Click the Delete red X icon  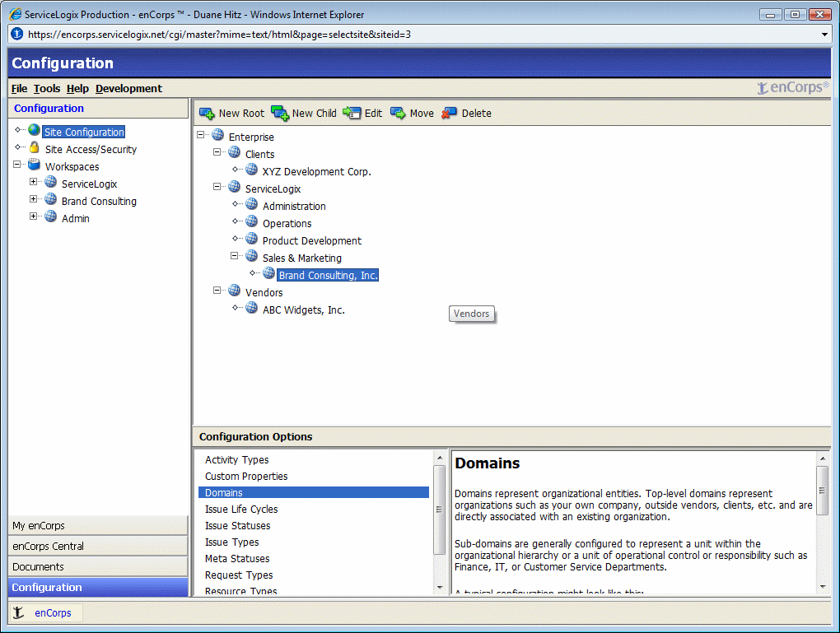point(449,113)
